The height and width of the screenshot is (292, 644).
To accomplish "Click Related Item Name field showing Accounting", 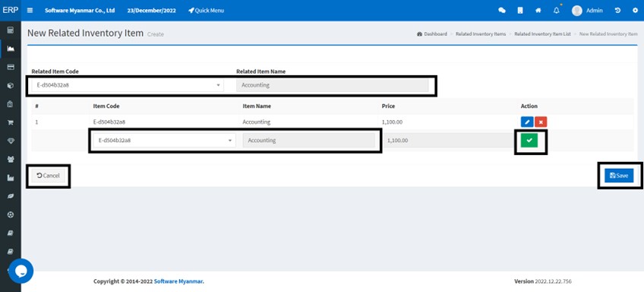I will (333, 85).
